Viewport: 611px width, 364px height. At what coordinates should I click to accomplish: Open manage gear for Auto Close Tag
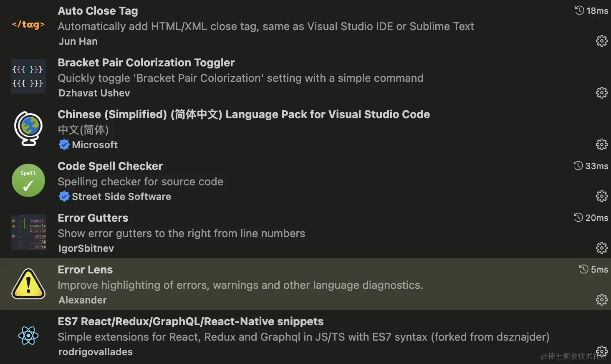pyautogui.click(x=601, y=41)
